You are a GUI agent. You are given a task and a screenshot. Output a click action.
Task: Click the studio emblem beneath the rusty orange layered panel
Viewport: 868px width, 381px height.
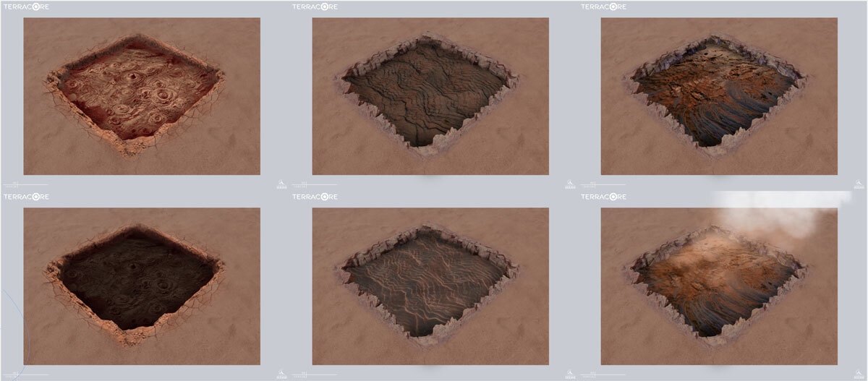pos(859,184)
